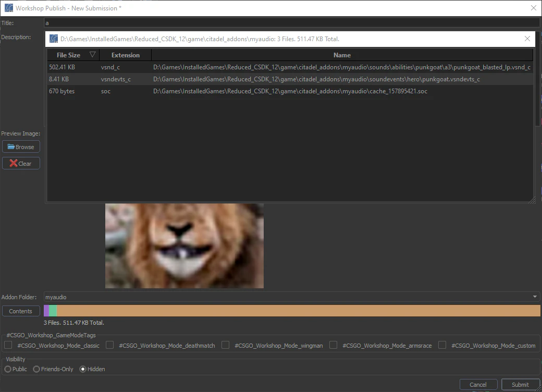Enable the CSGO_Workshop_Mode_classic checkbox
Screen dimensions: 542x392
[8, 345]
